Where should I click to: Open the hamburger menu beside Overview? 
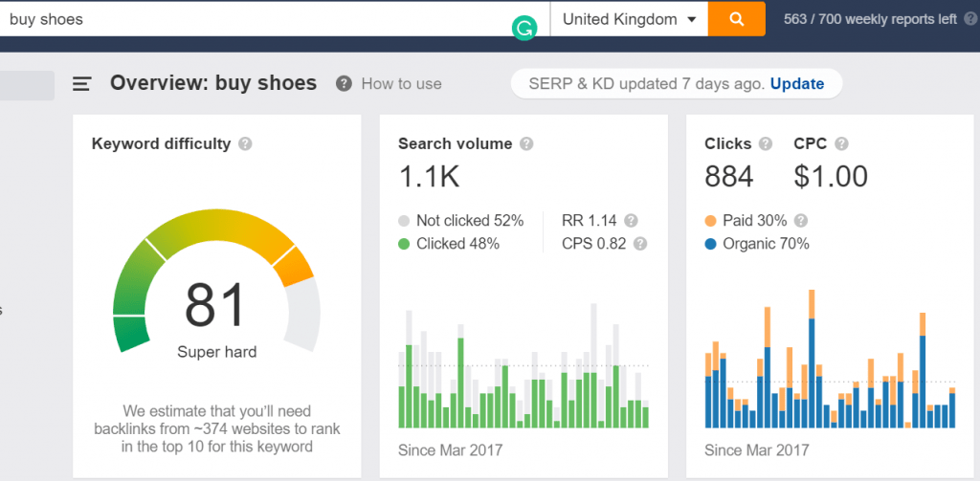pos(82,84)
